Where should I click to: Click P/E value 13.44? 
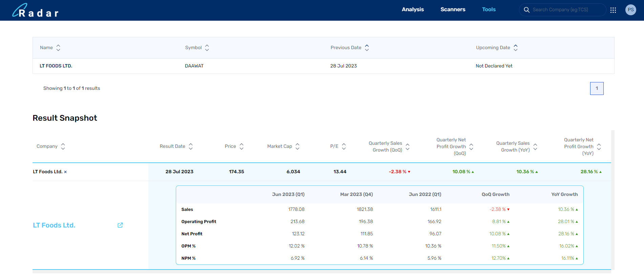tap(340, 172)
